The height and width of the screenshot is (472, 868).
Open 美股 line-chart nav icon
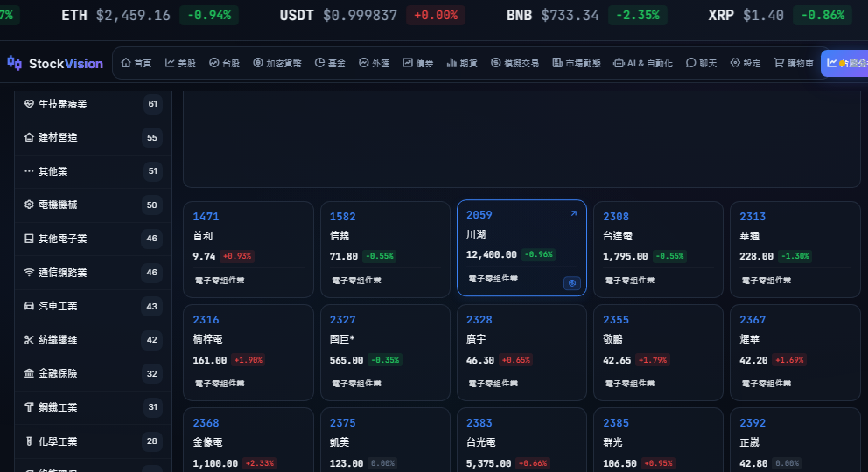[170, 63]
